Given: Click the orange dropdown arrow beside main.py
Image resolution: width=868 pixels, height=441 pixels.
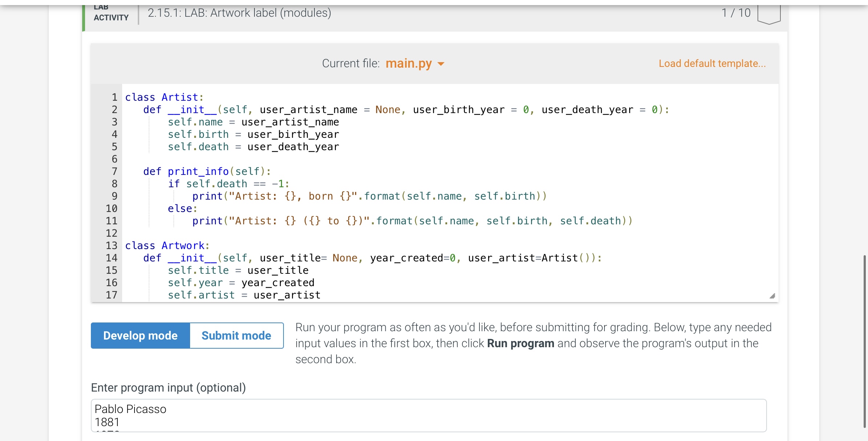Looking at the screenshot, I should tap(441, 64).
